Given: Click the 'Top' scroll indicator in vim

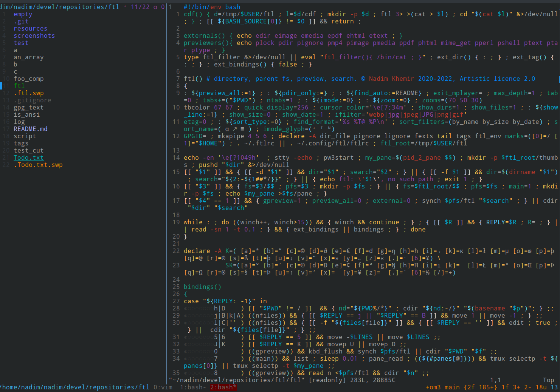Looking at the screenshot, I should pos(549,380).
